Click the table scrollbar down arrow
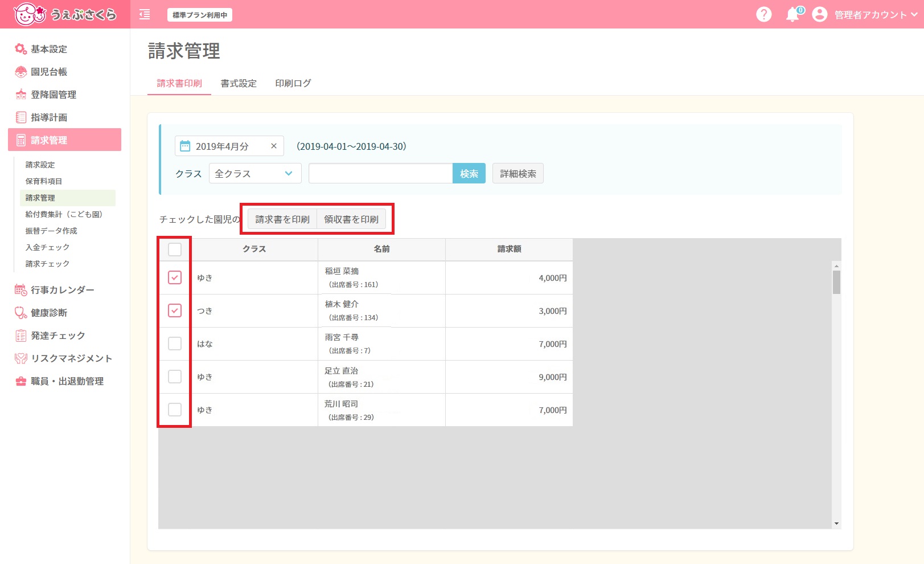This screenshot has height=564, width=924. click(836, 524)
